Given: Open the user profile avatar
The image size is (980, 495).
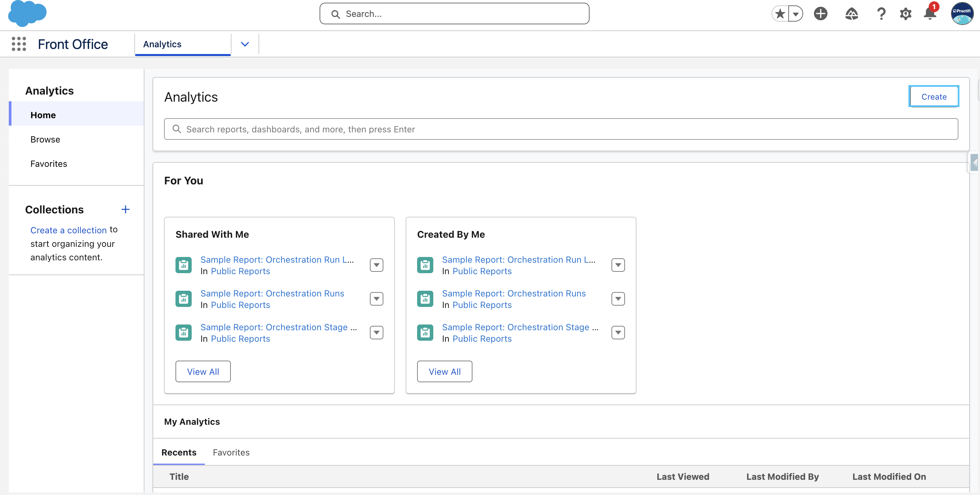Looking at the screenshot, I should pos(962,14).
